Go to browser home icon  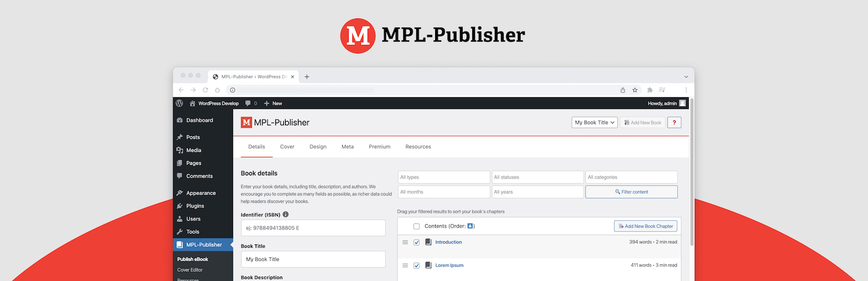tap(218, 90)
